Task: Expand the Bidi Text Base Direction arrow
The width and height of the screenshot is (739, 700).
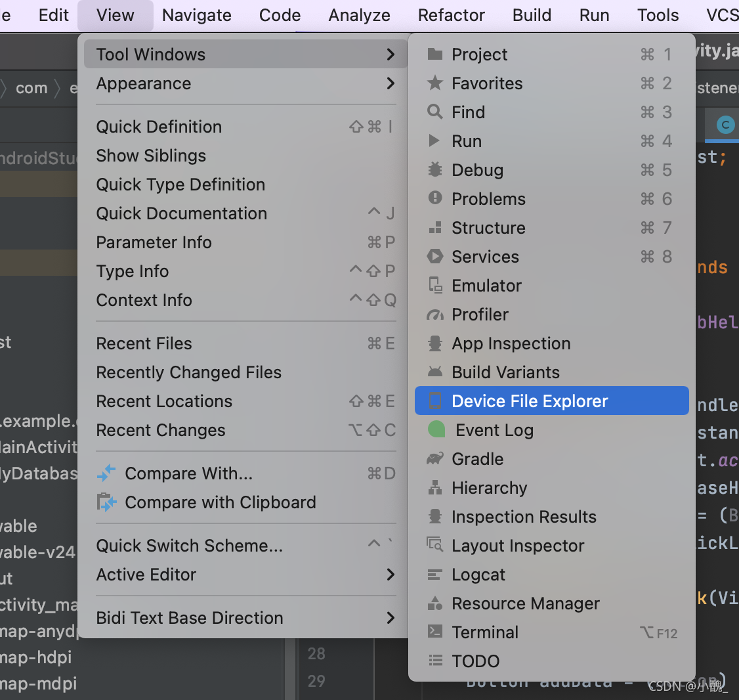Action: tap(391, 618)
